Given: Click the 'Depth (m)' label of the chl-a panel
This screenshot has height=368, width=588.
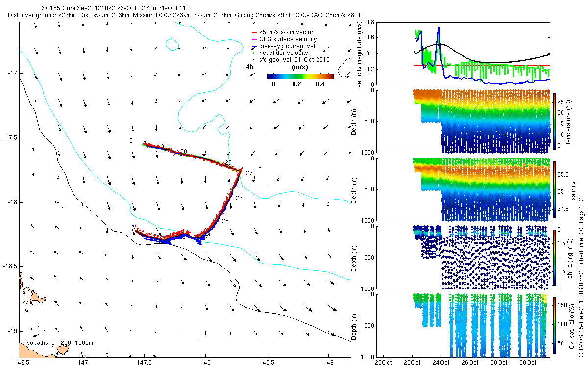Looking at the screenshot, I should [x=355, y=258].
